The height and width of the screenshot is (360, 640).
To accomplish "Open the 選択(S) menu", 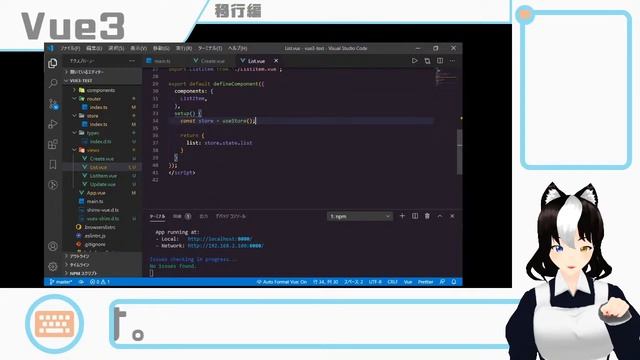I will pos(116,48).
